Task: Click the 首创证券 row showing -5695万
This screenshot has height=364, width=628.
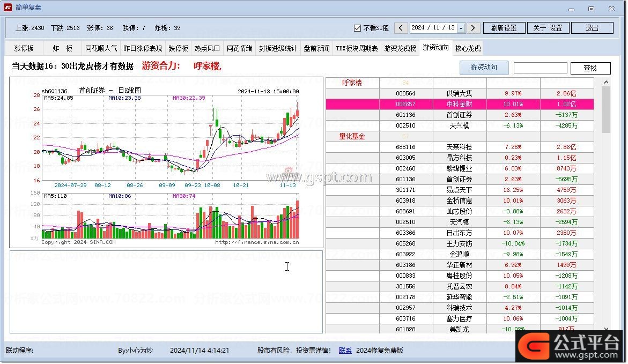Action: pos(460,180)
